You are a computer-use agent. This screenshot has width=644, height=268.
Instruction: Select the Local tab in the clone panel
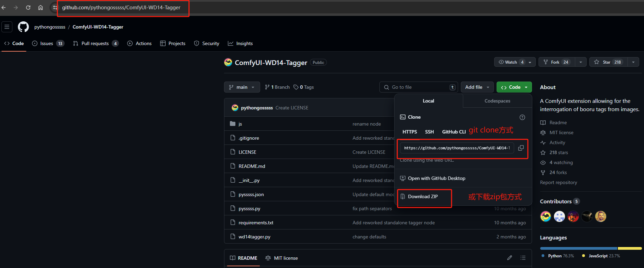(x=429, y=101)
